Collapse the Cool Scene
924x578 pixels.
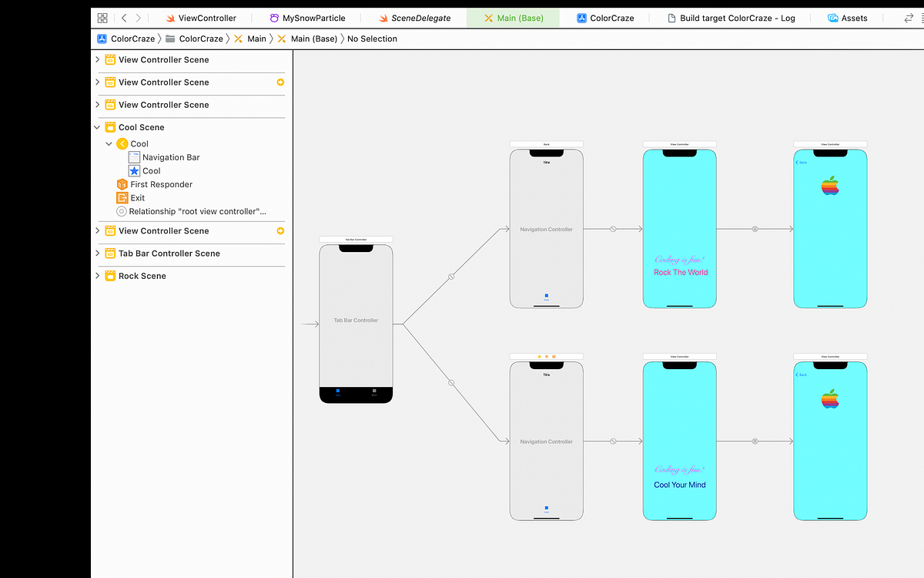point(96,126)
